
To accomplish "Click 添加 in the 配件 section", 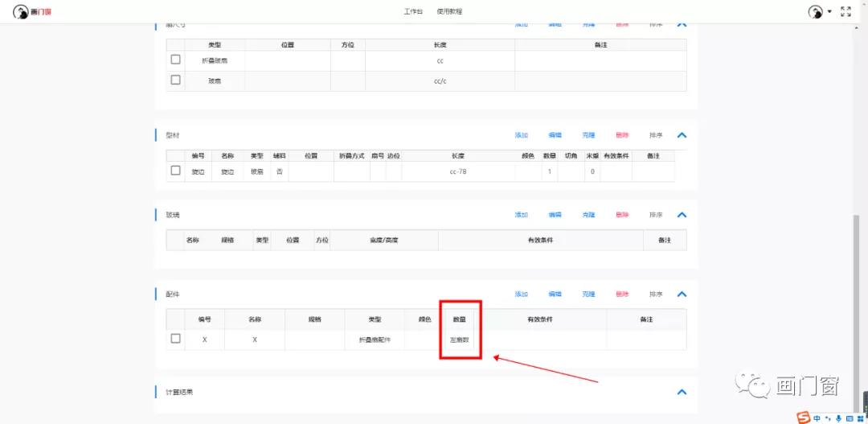I will point(521,294).
